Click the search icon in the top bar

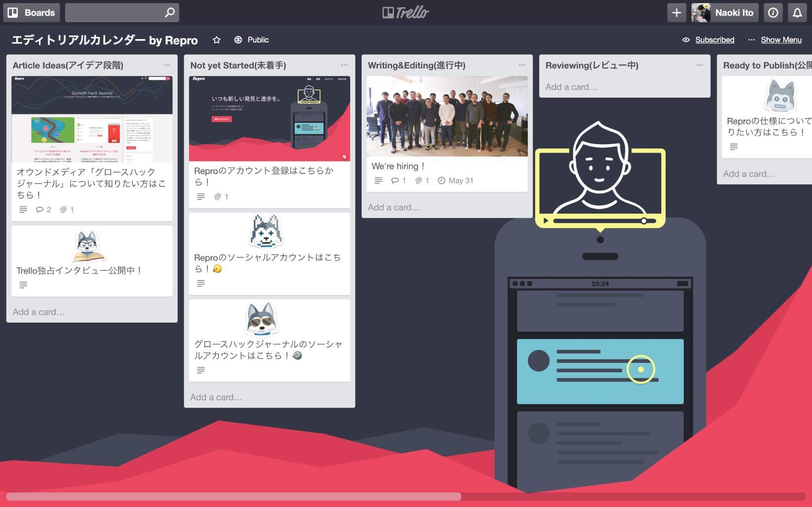(169, 12)
